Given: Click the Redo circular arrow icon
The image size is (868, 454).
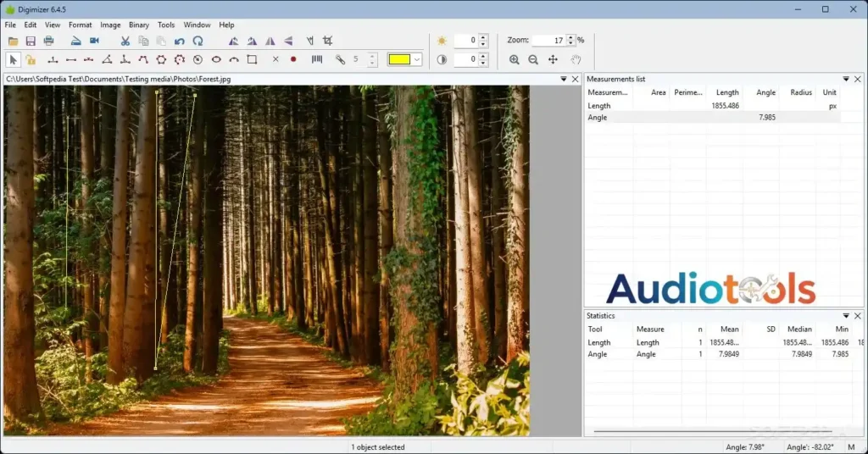Looking at the screenshot, I should 198,41.
